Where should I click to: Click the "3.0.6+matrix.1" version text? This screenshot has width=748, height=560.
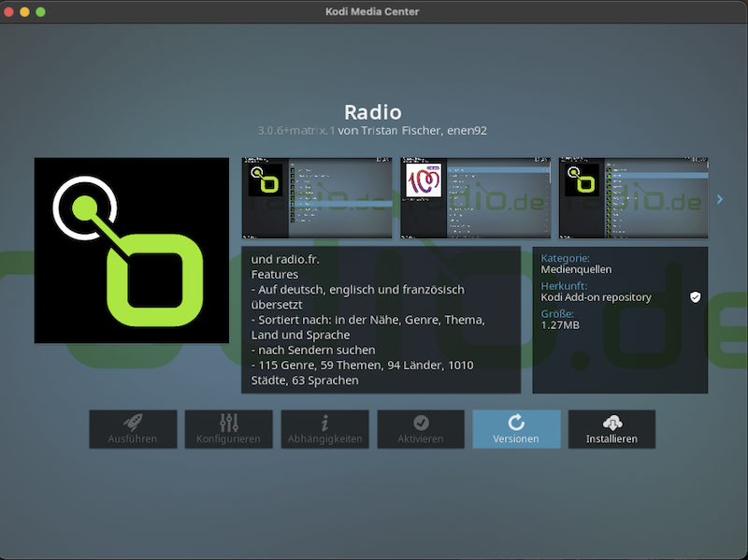pyautogui.click(x=296, y=131)
